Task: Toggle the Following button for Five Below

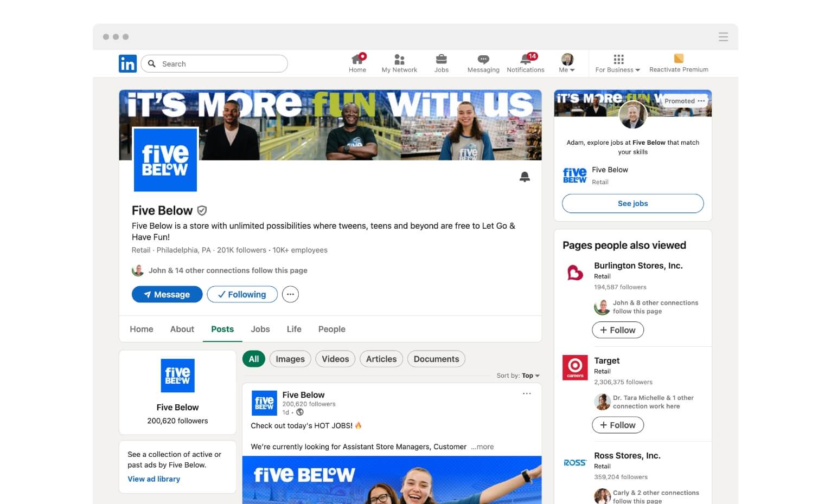Action: [242, 294]
